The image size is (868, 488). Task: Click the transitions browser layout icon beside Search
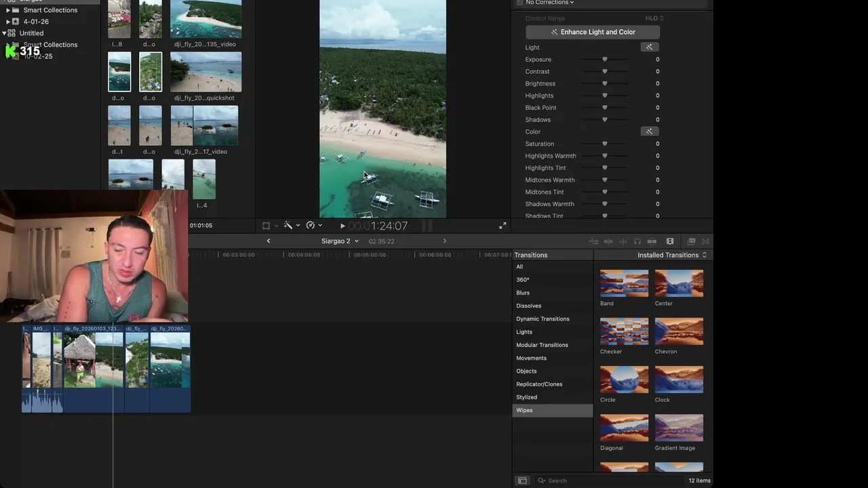pyautogui.click(x=522, y=481)
